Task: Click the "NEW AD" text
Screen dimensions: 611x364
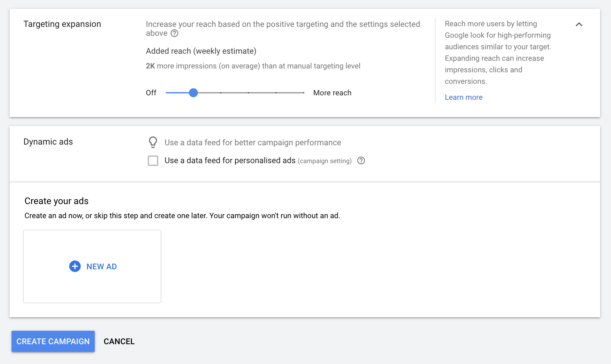Action: 102,266
